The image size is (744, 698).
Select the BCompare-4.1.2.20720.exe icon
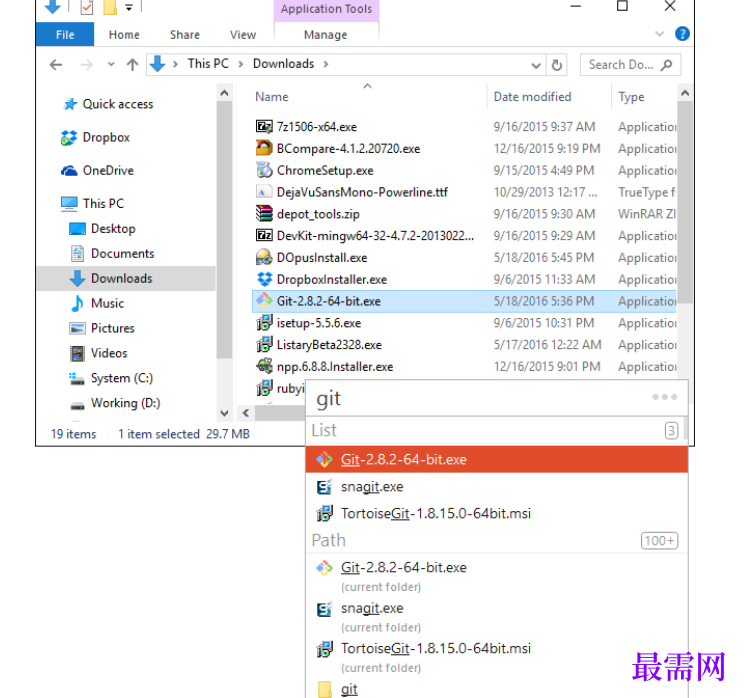coord(264,149)
